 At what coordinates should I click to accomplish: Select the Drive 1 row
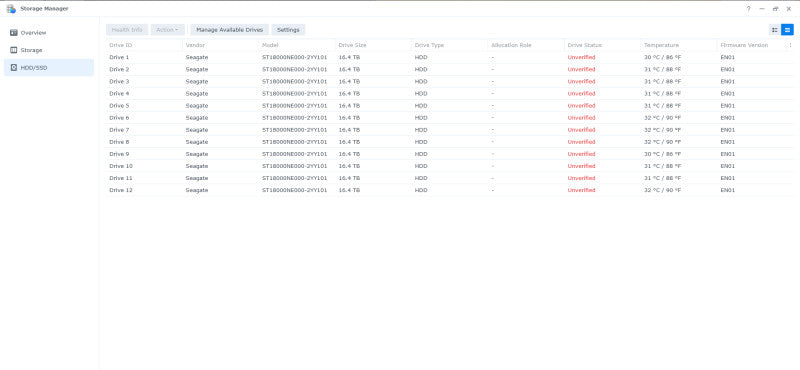click(x=449, y=57)
